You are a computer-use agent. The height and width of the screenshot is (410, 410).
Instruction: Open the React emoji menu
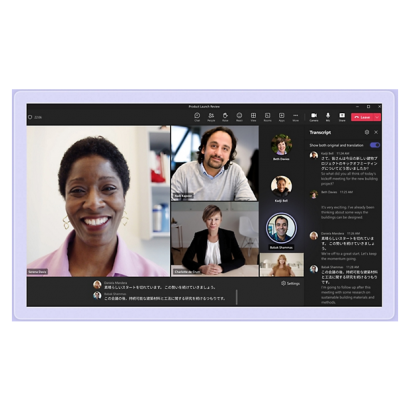tap(239, 117)
